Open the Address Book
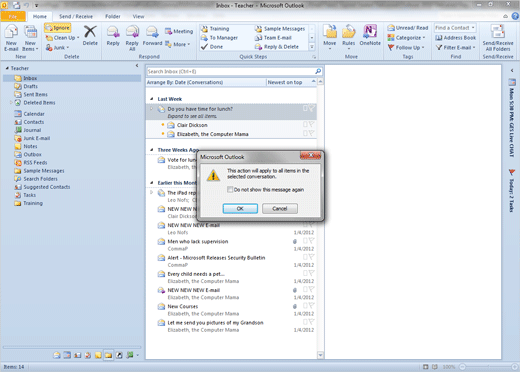This screenshot has height=372, width=520. tap(456, 38)
